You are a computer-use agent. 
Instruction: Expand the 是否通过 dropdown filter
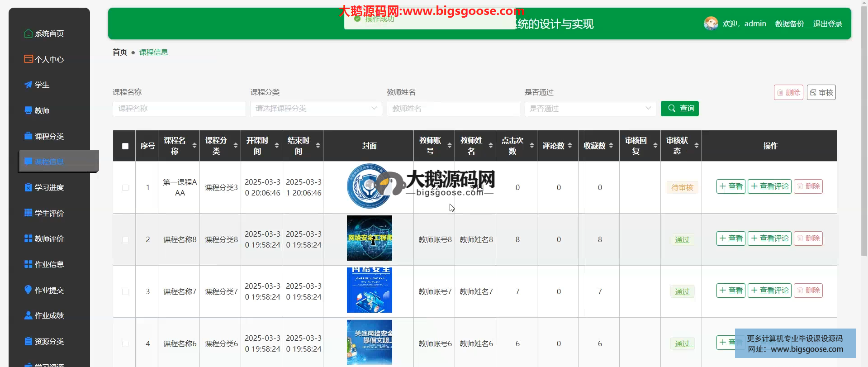click(x=590, y=109)
